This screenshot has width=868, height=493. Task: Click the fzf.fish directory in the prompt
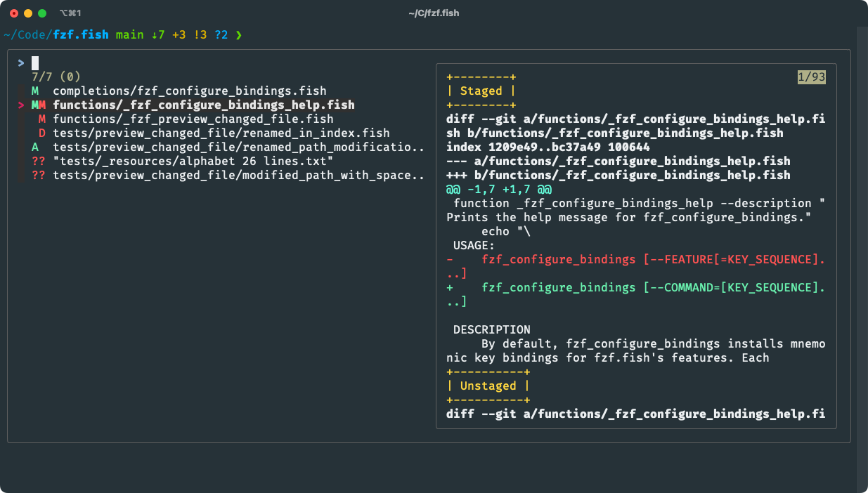click(81, 34)
